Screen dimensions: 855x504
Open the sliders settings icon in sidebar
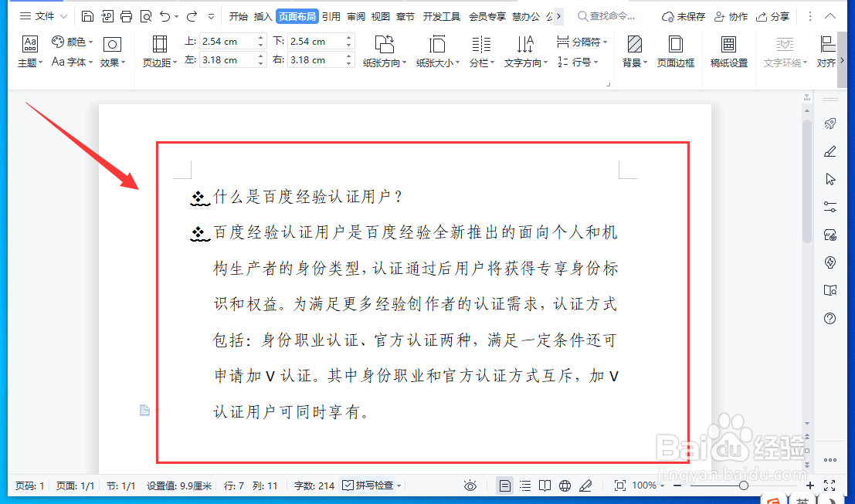pos(830,207)
